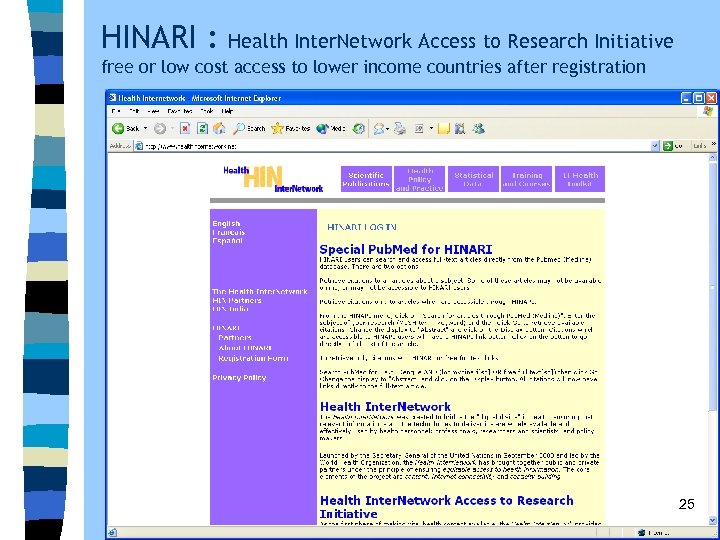Refresh the page with green arrows icon

(202, 129)
